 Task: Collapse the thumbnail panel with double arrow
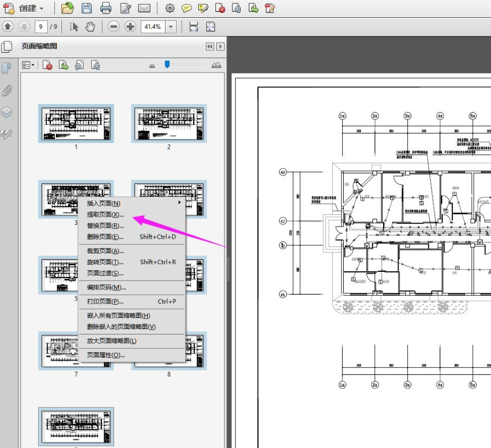pyautogui.click(x=209, y=47)
